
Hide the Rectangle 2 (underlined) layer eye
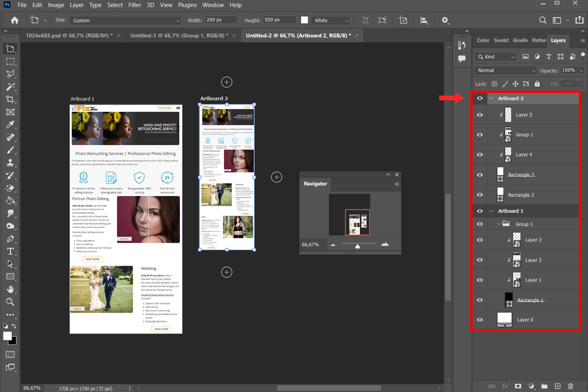pos(479,174)
